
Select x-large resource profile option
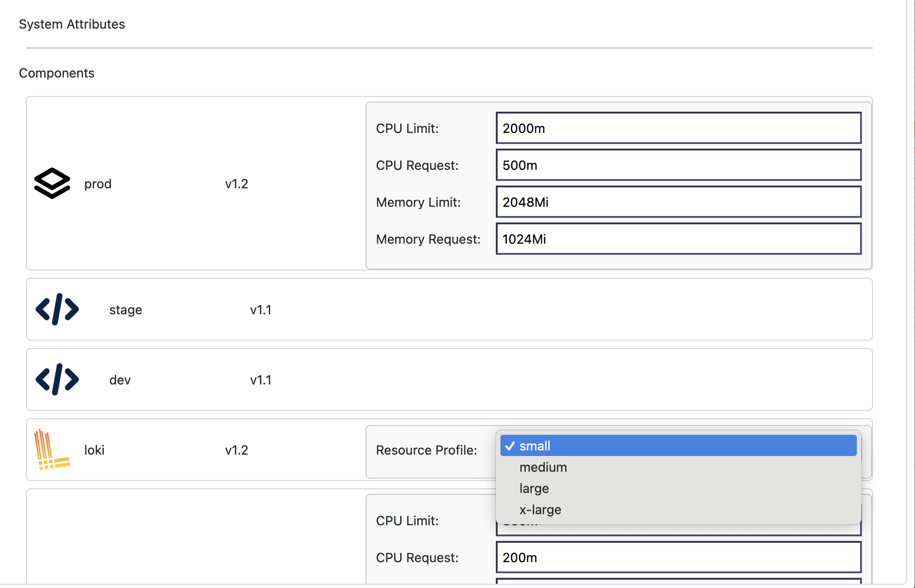click(540, 510)
